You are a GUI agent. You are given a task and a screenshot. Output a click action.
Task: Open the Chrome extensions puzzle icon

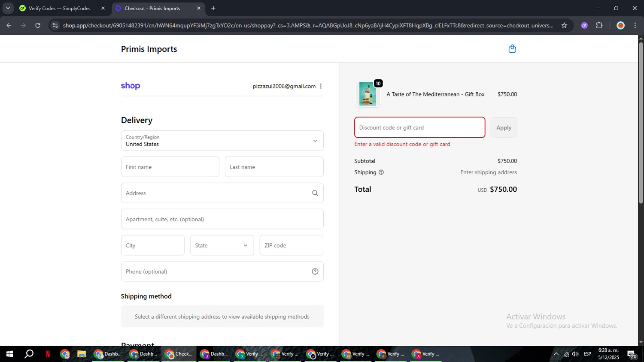click(599, 25)
